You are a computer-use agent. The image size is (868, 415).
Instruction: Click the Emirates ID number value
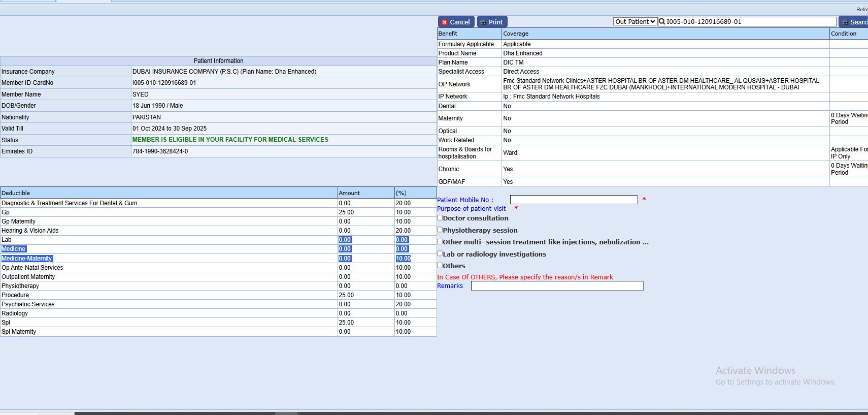pyautogui.click(x=160, y=151)
